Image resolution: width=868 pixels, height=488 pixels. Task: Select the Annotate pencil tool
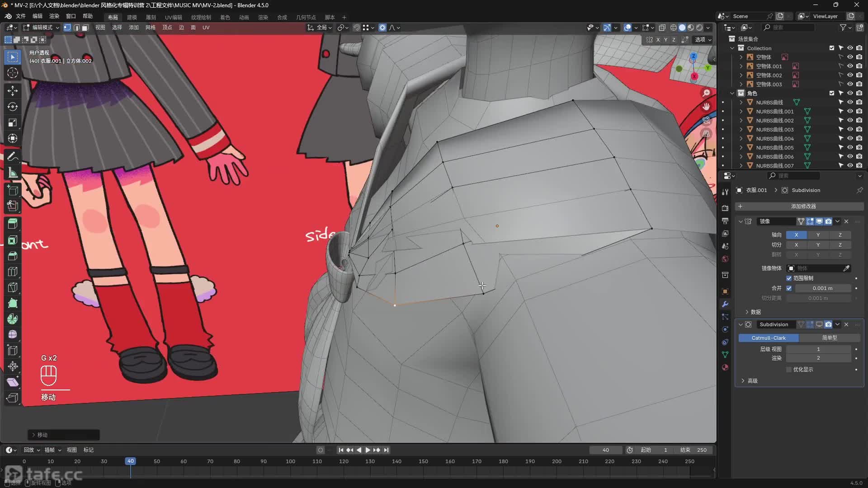pyautogui.click(x=13, y=156)
